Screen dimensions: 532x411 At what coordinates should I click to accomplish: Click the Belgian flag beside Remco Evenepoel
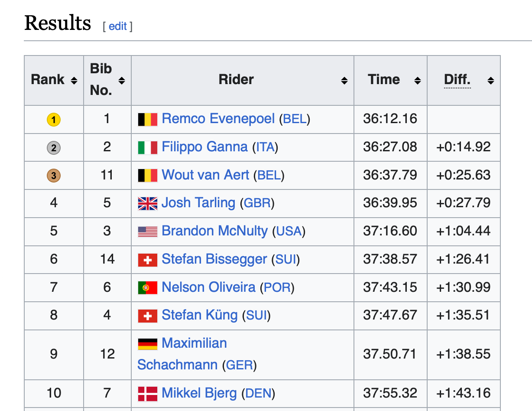(x=148, y=119)
